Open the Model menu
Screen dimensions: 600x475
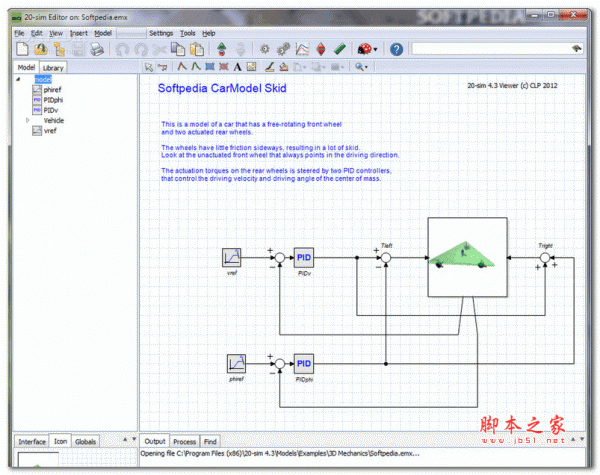click(103, 33)
